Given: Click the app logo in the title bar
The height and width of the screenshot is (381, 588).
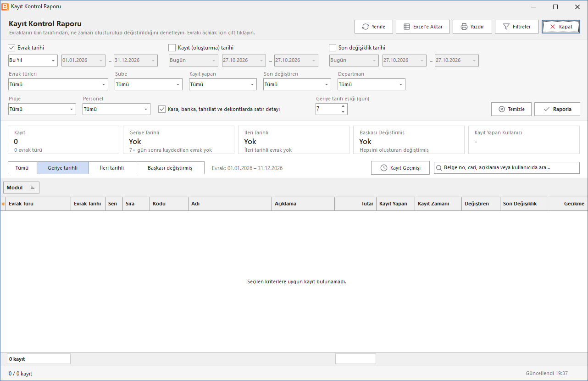Looking at the screenshot, I should (x=5, y=6).
